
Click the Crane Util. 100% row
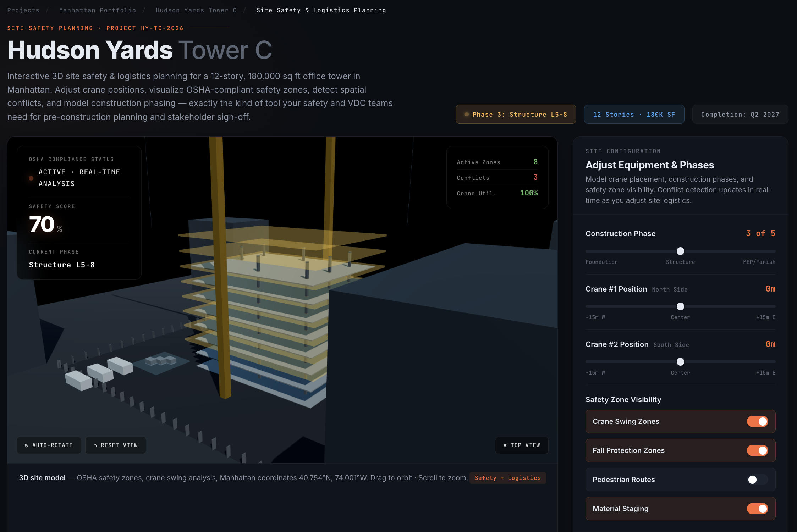497,193
